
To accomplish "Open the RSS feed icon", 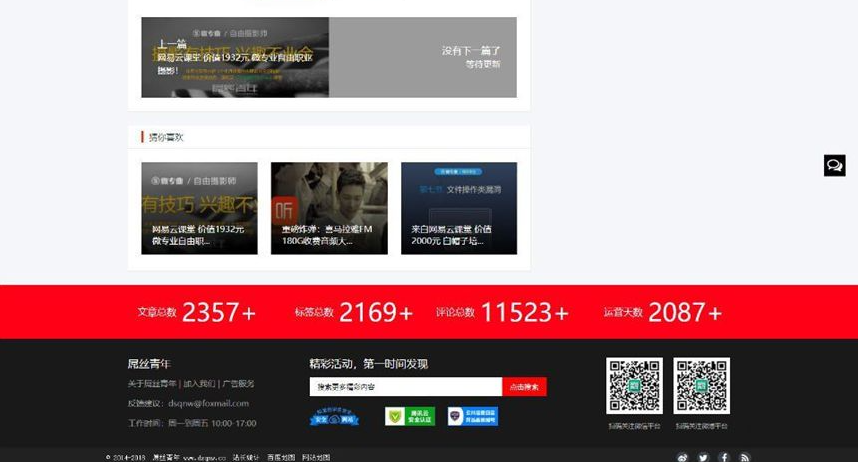I will pos(744,457).
